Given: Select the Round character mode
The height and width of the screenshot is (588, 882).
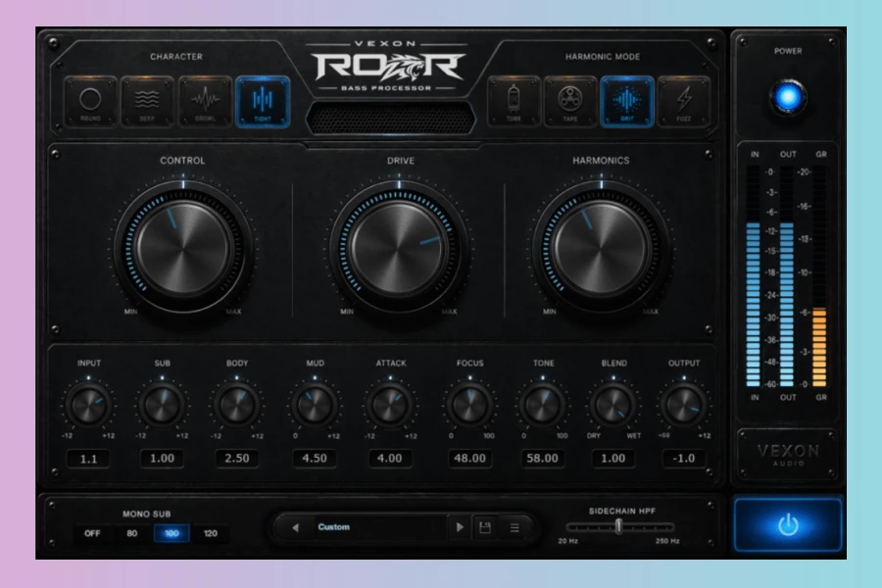Looking at the screenshot, I should click(x=90, y=101).
